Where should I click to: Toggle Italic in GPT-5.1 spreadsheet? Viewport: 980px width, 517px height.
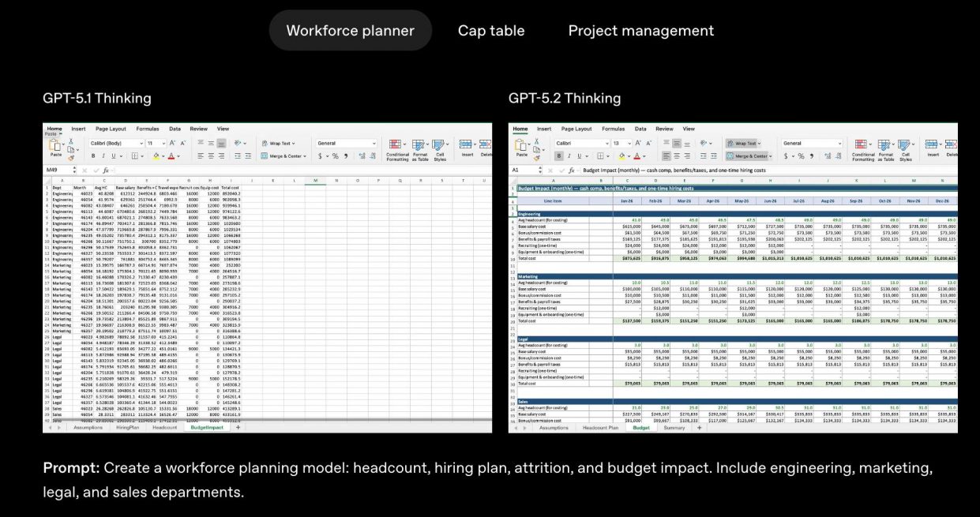(103, 155)
